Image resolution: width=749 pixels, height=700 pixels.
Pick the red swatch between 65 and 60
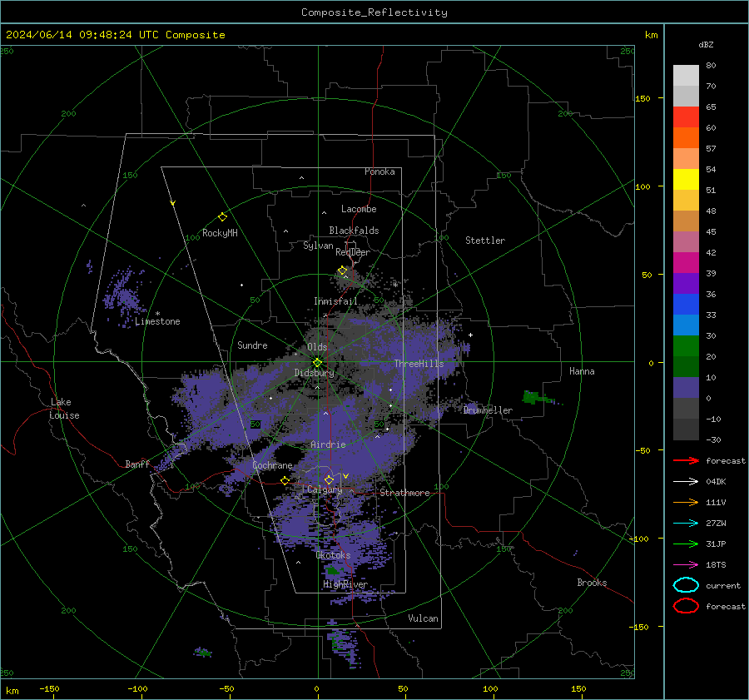coord(686,117)
